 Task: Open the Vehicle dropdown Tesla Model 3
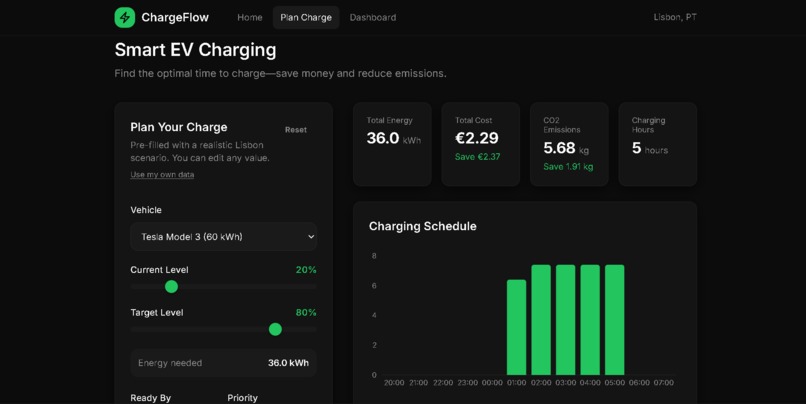pyautogui.click(x=224, y=236)
